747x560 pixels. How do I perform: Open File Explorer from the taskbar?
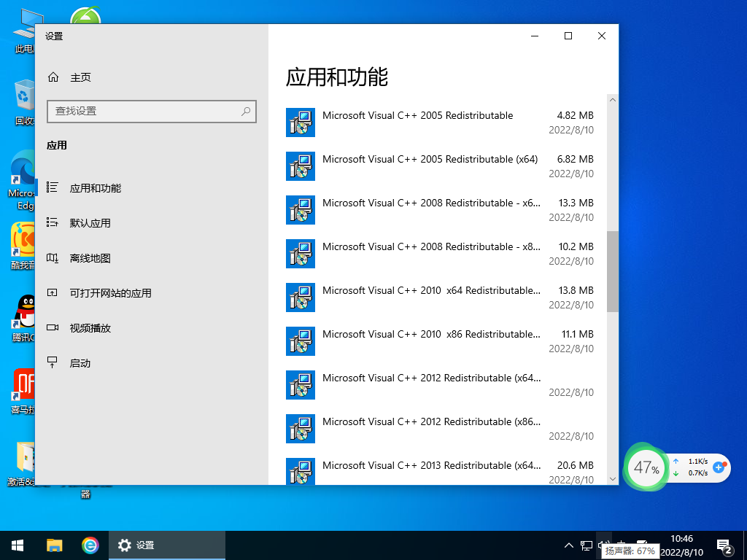pyautogui.click(x=54, y=545)
